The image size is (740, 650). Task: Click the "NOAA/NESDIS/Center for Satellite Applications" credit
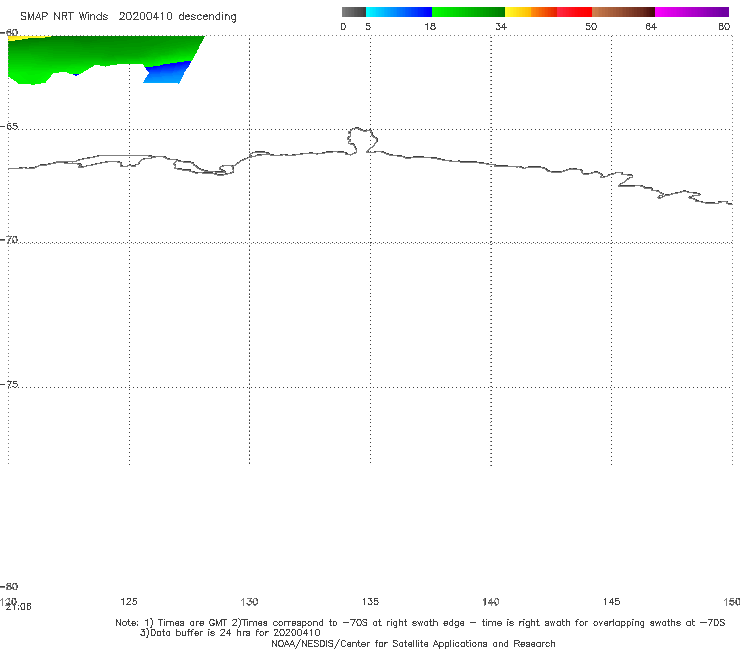[x=413, y=644]
